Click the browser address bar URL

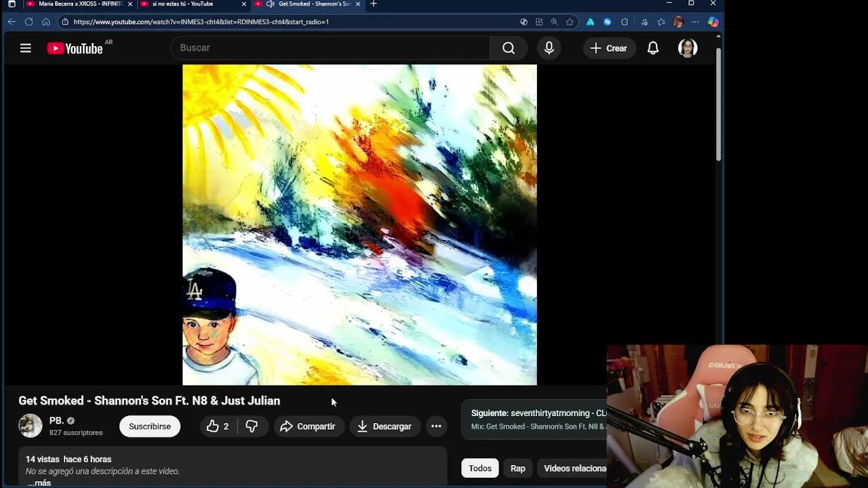[201, 22]
